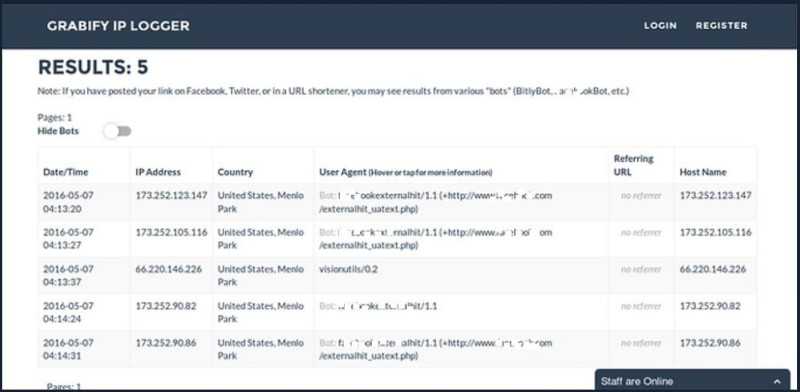Open the Staff are Online chat bar
The height and width of the screenshot is (392, 800).
click(692, 381)
